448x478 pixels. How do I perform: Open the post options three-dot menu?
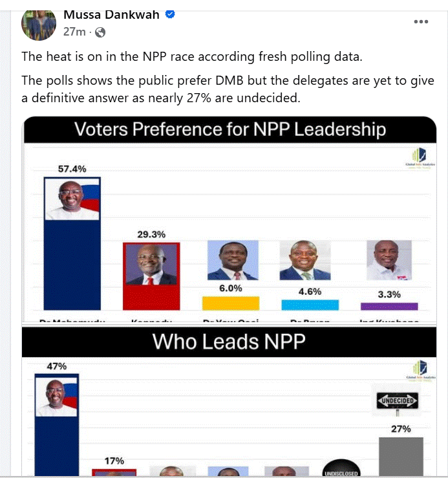(x=421, y=21)
